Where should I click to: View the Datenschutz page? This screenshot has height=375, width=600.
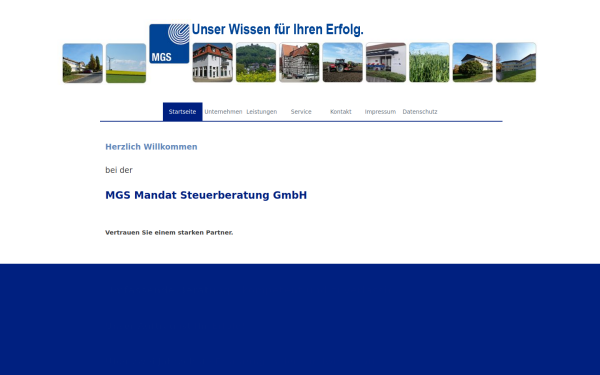point(420,112)
